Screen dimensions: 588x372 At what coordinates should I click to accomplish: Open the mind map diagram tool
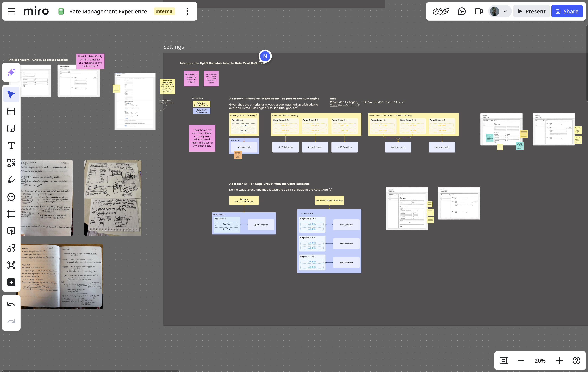(11, 265)
